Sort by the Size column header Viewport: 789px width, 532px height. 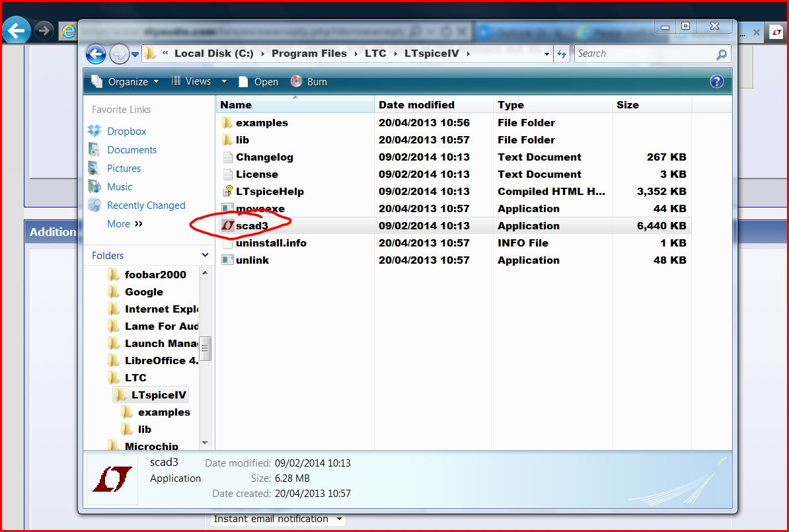652,104
